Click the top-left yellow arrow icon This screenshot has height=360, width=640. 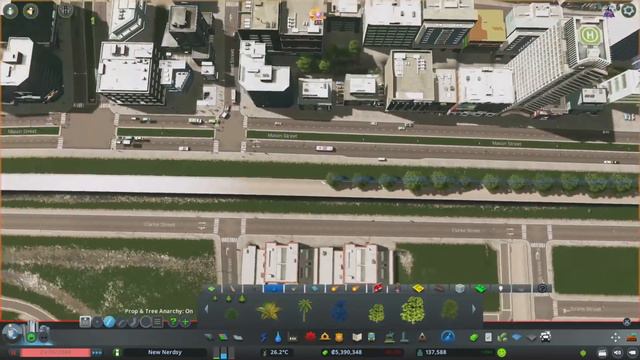(31, 11)
